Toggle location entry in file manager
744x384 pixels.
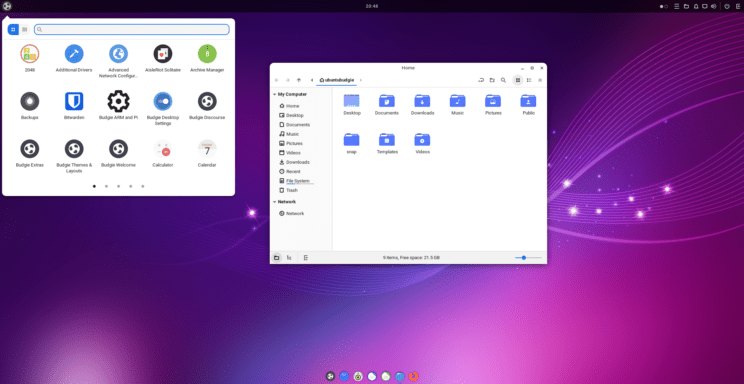(481, 80)
